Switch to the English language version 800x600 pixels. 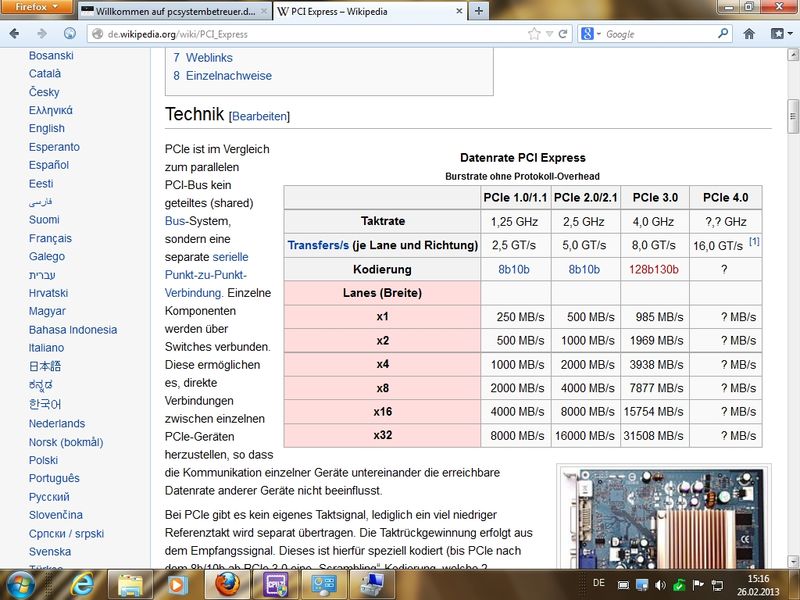pyautogui.click(x=47, y=128)
